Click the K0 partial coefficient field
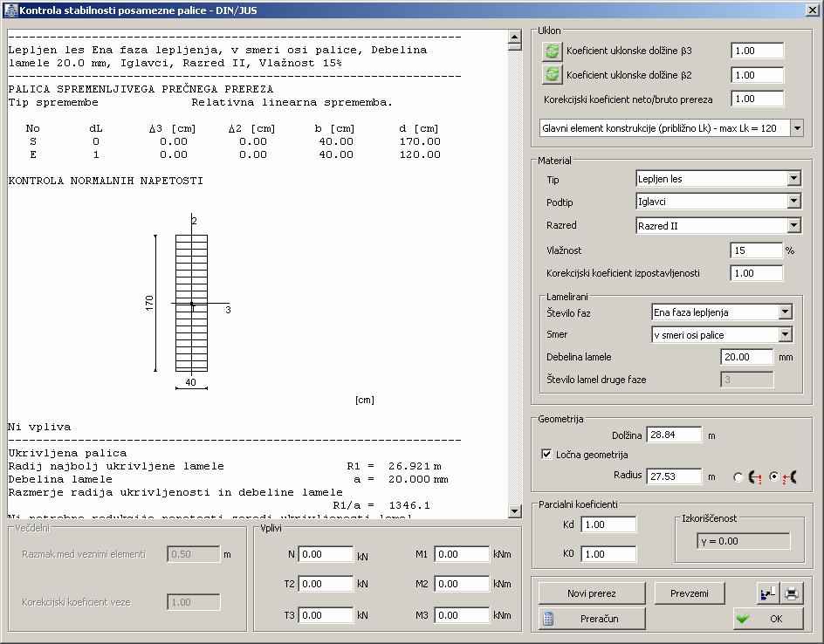824x644 pixels. (x=608, y=553)
